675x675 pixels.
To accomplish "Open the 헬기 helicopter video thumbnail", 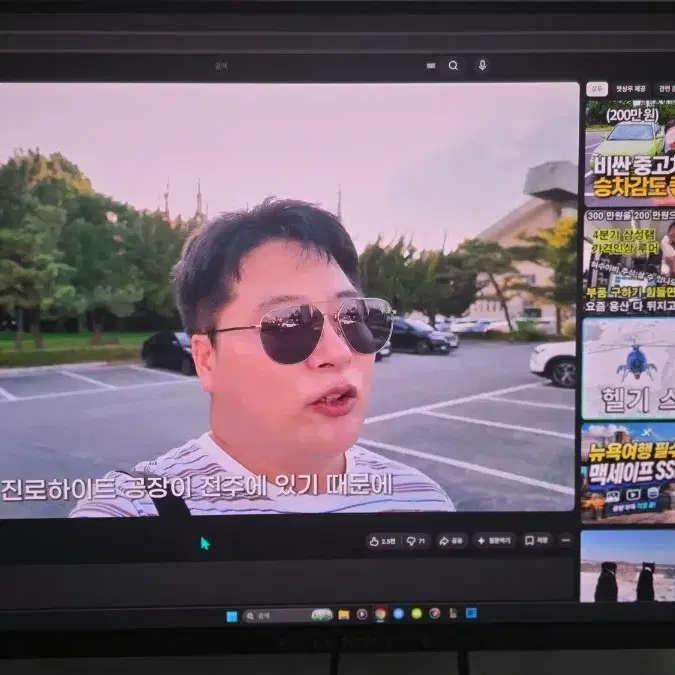I will [628, 368].
